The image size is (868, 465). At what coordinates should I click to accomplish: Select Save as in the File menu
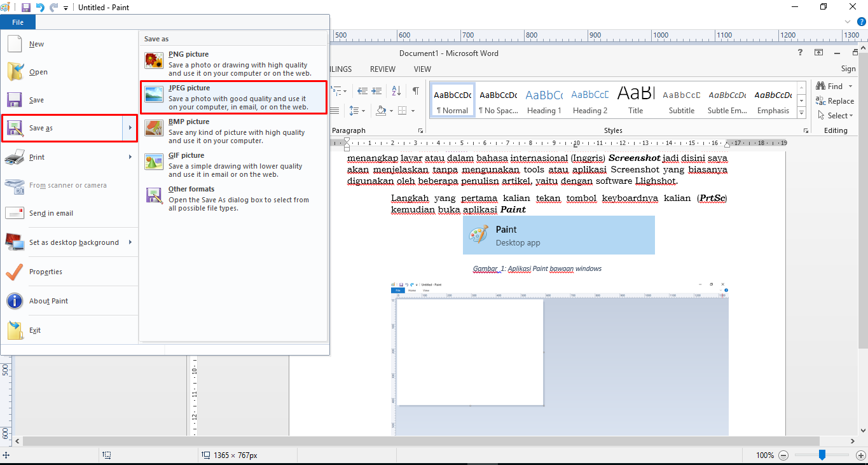pos(62,128)
